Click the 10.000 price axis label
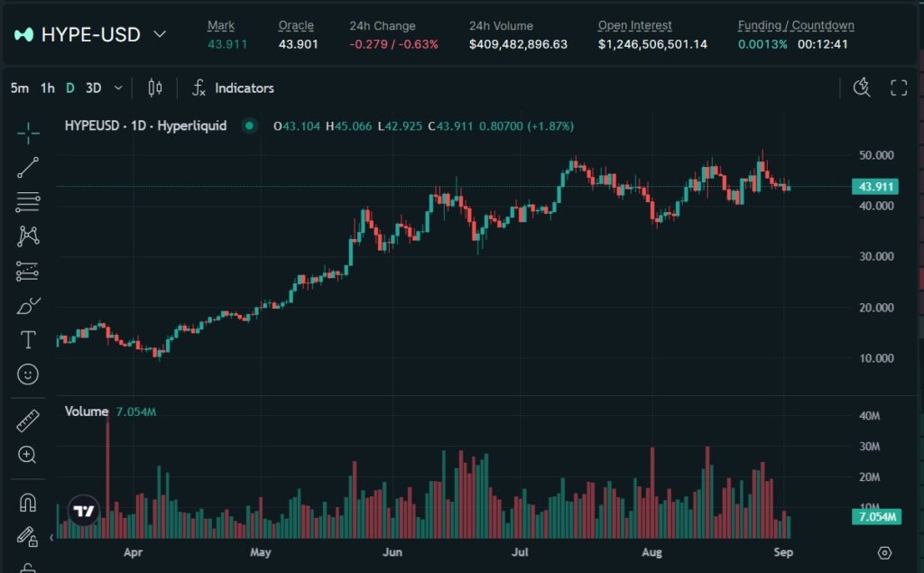This screenshot has height=573, width=924. (x=876, y=358)
